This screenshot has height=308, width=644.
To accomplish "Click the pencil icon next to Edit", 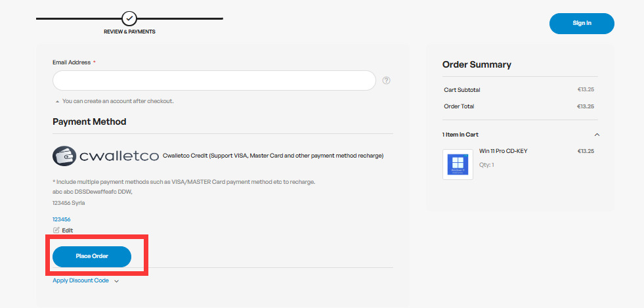I will click(x=56, y=231).
